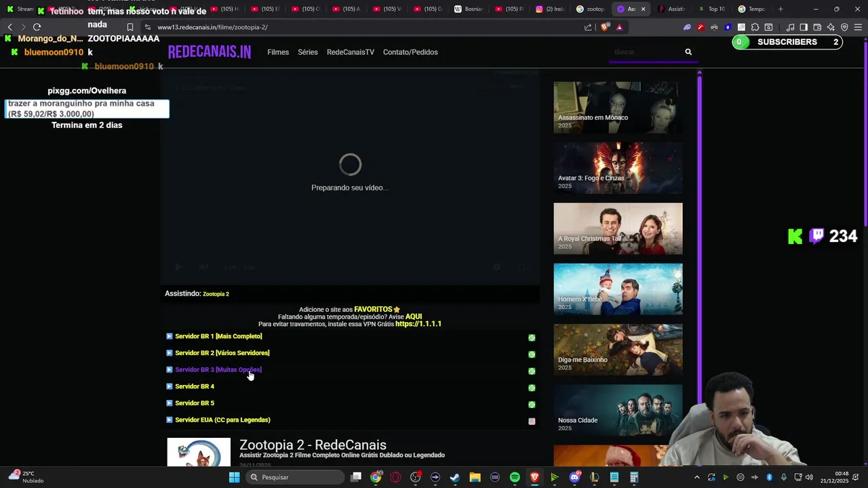The height and width of the screenshot is (488, 868).
Task: Open Diga-me Baixinho thumbnail
Action: pyautogui.click(x=618, y=350)
